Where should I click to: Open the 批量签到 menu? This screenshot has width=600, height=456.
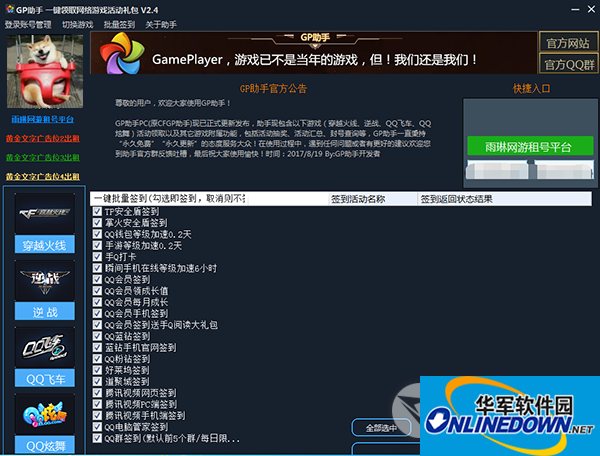coord(119,25)
